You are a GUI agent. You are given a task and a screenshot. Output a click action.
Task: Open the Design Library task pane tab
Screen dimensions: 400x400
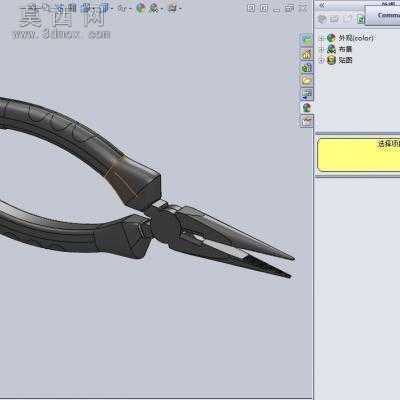[306, 68]
